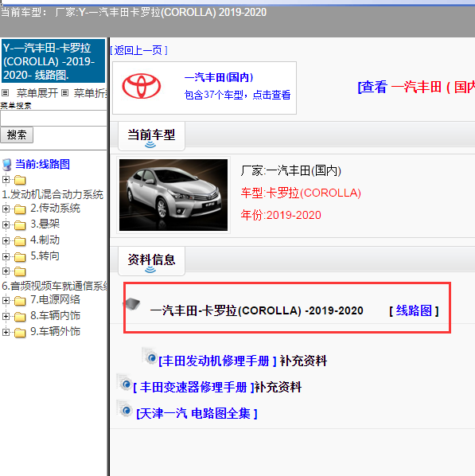Open the folder icon for 4.制动
Viewport: 475px width, 476px height.
point(20,241)
